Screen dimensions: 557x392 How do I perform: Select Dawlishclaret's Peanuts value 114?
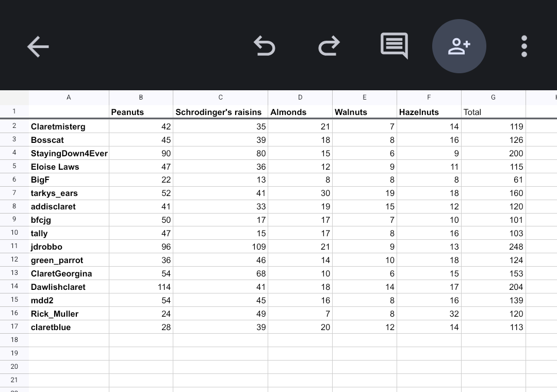tap(141, 287)
